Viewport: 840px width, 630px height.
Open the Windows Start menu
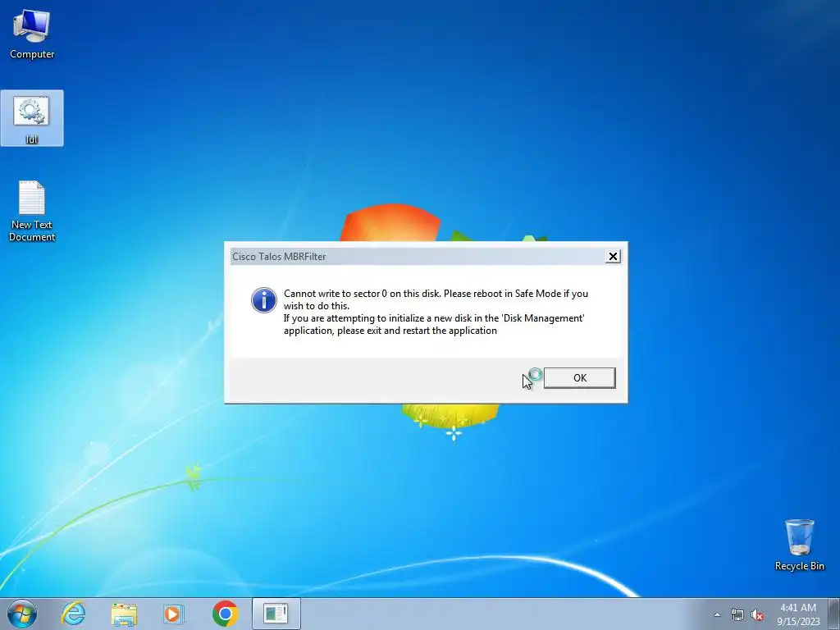point(21,614)
